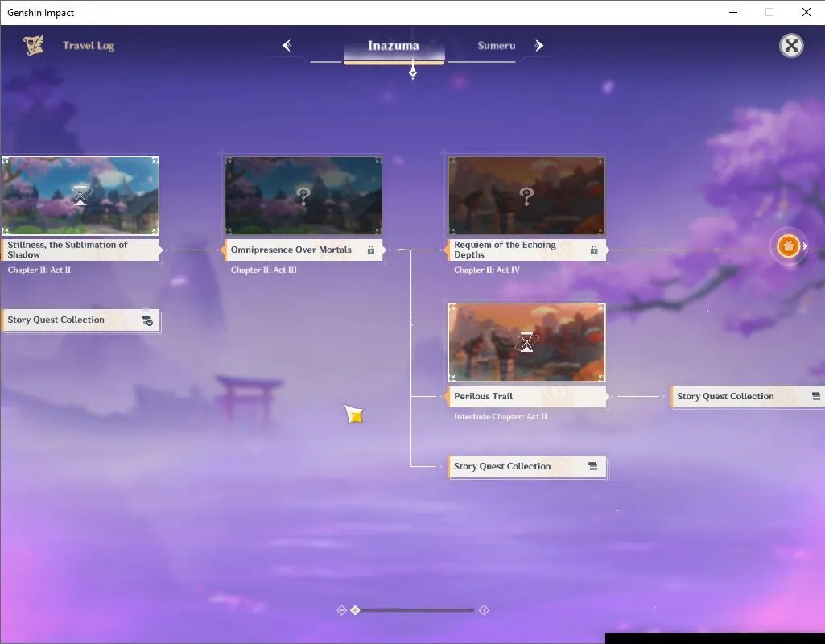Viewport: 825px width, 644px height.
Task: Click the lock icon on Requiem of Echoing Depths
Action: click(x=594, y=250)
